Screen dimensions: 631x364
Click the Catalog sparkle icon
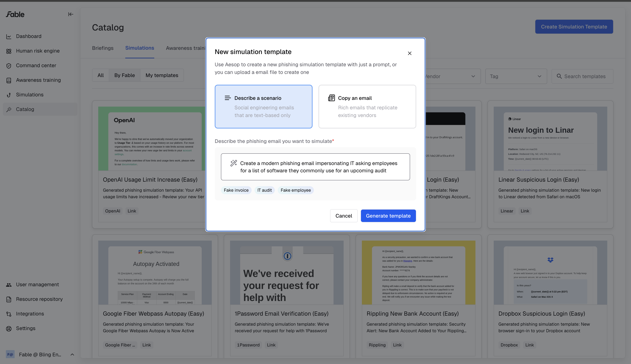(9, 109)
